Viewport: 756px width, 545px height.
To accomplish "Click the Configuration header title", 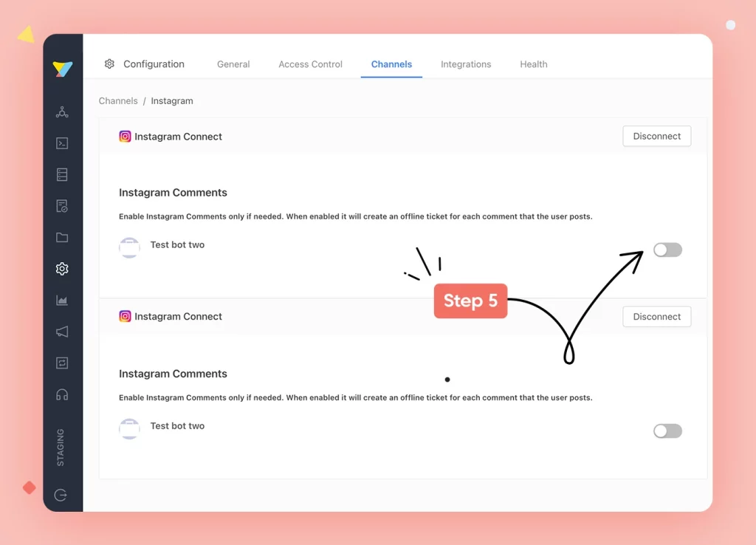I will click(x=154, y=64).
